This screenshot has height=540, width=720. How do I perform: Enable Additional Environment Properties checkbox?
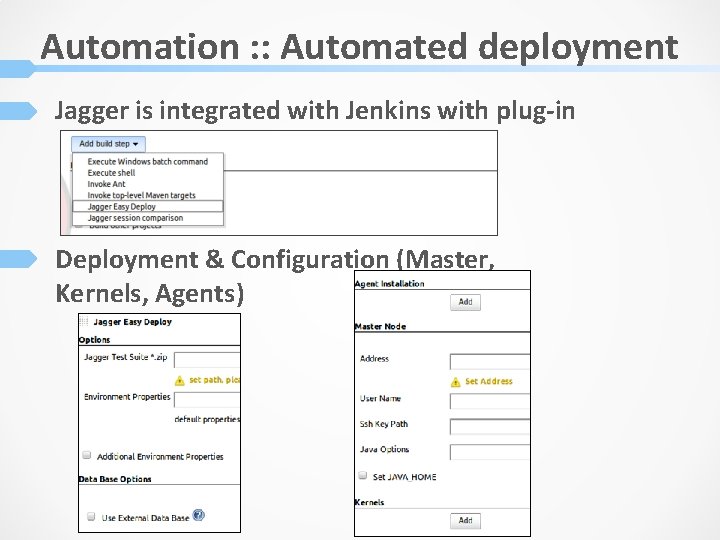click(86, 455)
